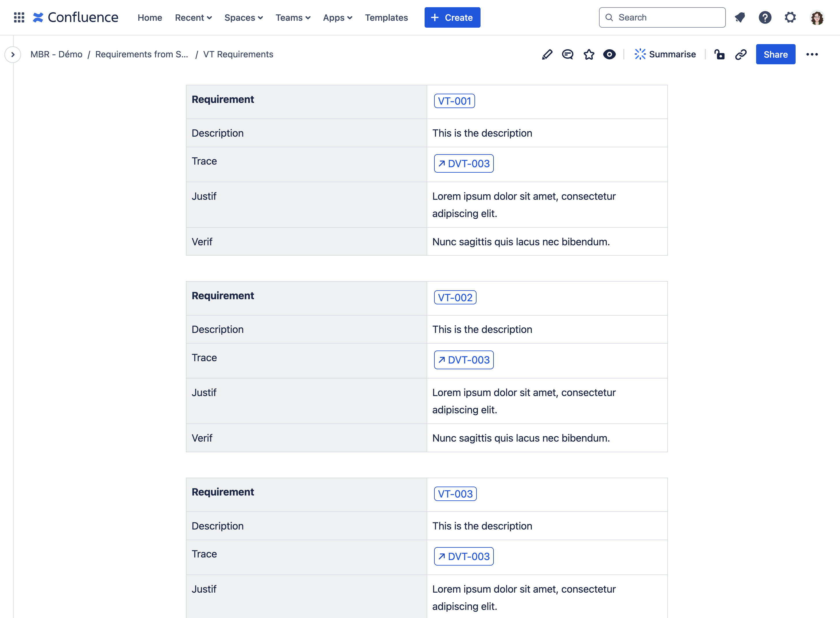The width and height of the screenshot is (840, 618).
Task: Open the Apps dropdown
Action: [x=338, y=18]
